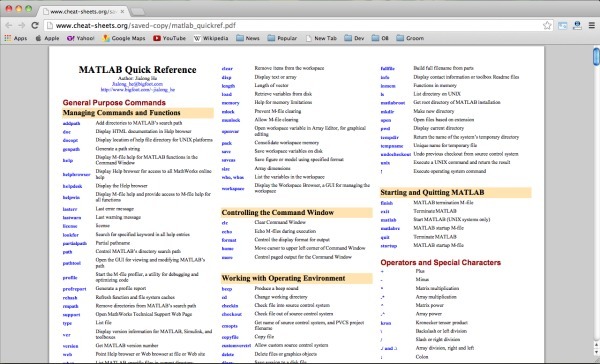Screen dimensions: 600x364
Task: Expand the Groom bookmarks folder
Action: [410, 38]
